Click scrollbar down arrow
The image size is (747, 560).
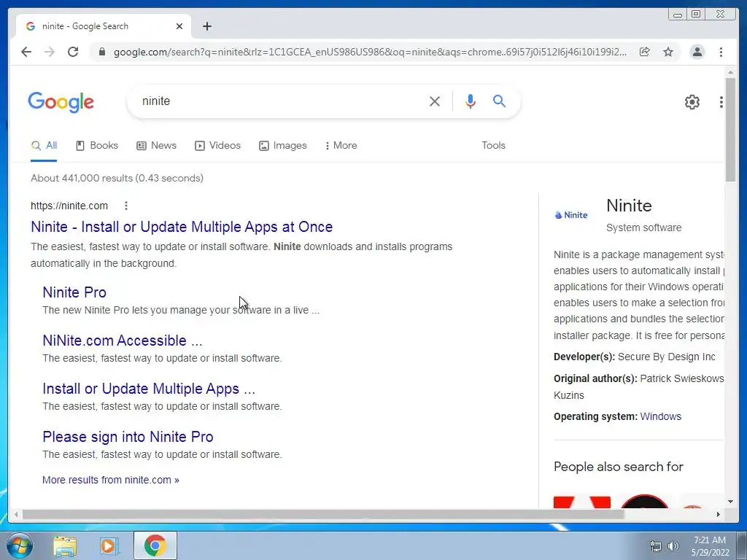[730, 502]
